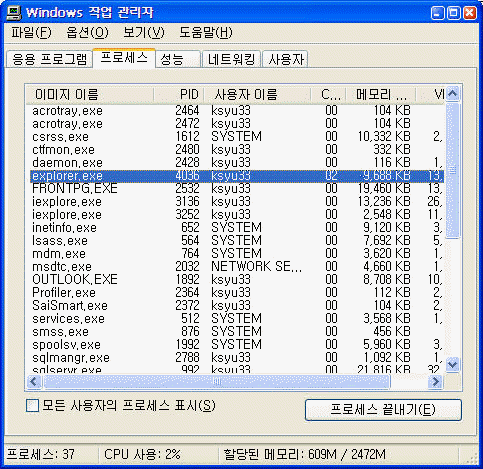
Task: Click the Task Manager title bar icon
Action: (14, 13)
